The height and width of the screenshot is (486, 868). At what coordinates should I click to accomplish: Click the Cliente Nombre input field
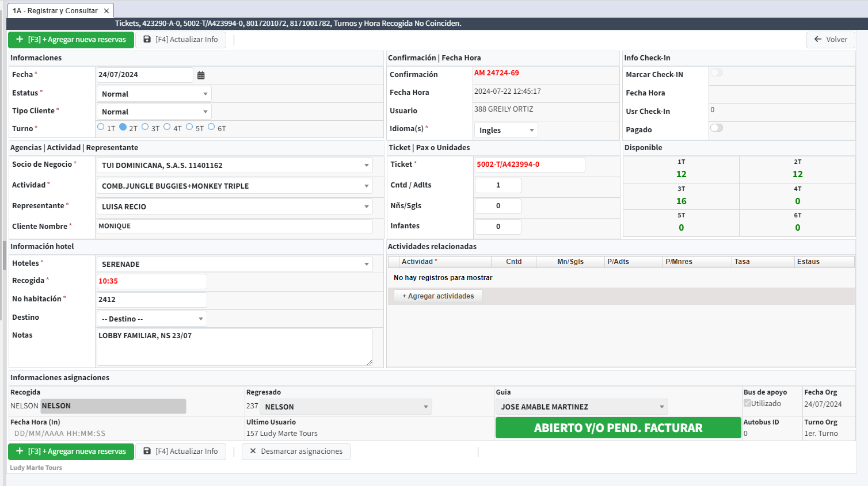(x=234, y=226)
